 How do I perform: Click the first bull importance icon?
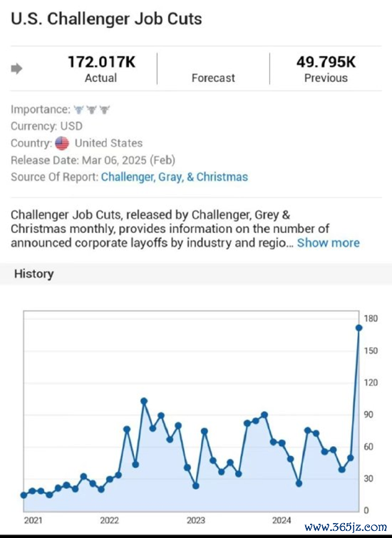coord(78,110)
